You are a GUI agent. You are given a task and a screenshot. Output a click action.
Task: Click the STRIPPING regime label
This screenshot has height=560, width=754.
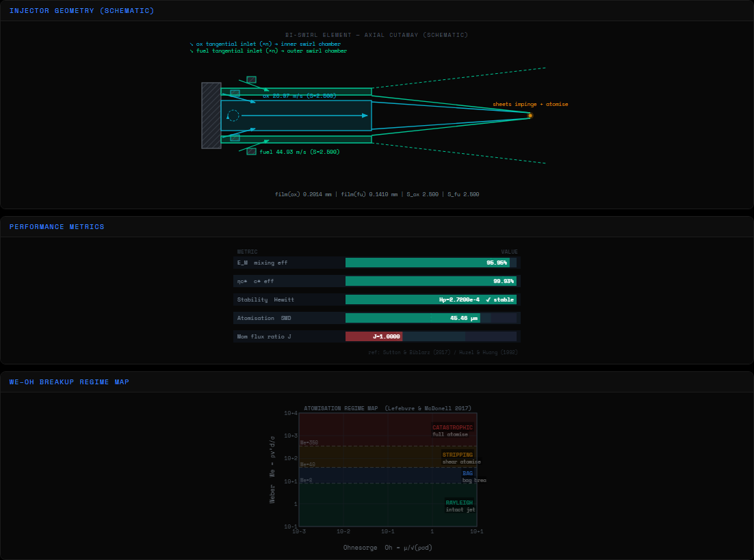(458, 455)
